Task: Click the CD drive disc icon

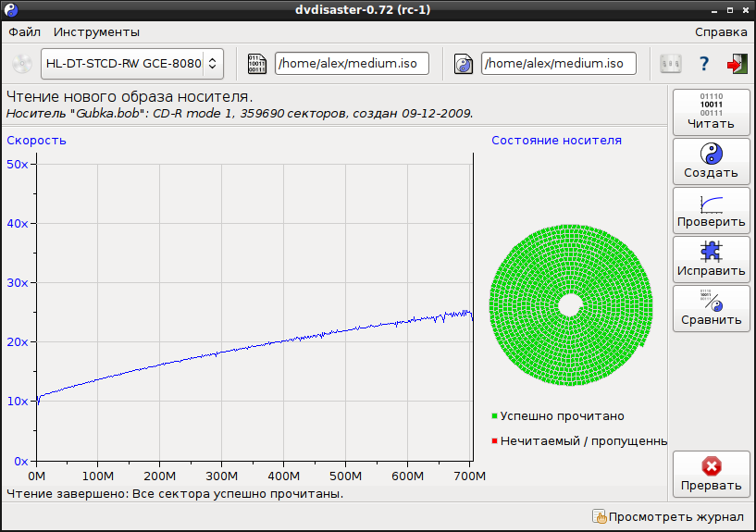Action: (22, 63)
